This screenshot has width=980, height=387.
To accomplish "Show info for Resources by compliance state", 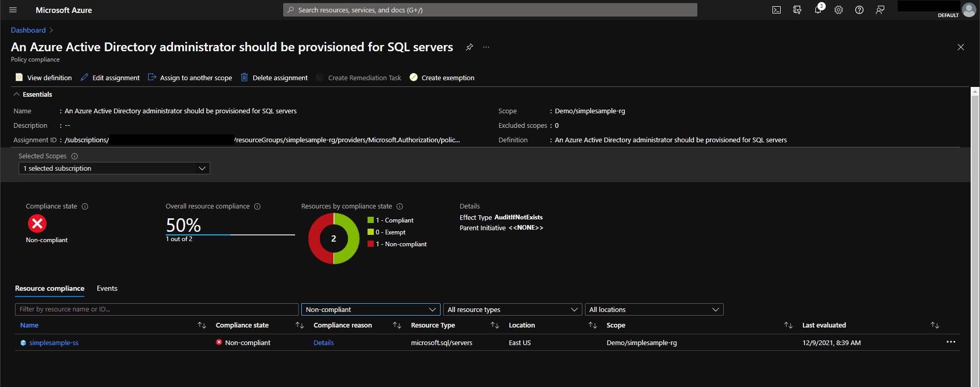I will point(400,206).
